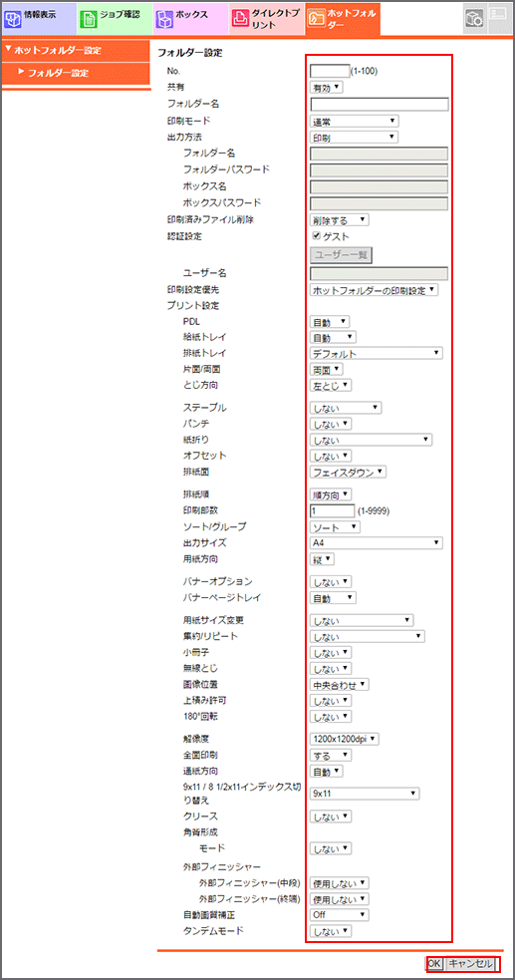This screenshot has height=980, width=515.
Task: Switch to the 情報表示 tab
Action: pos(38,18)
